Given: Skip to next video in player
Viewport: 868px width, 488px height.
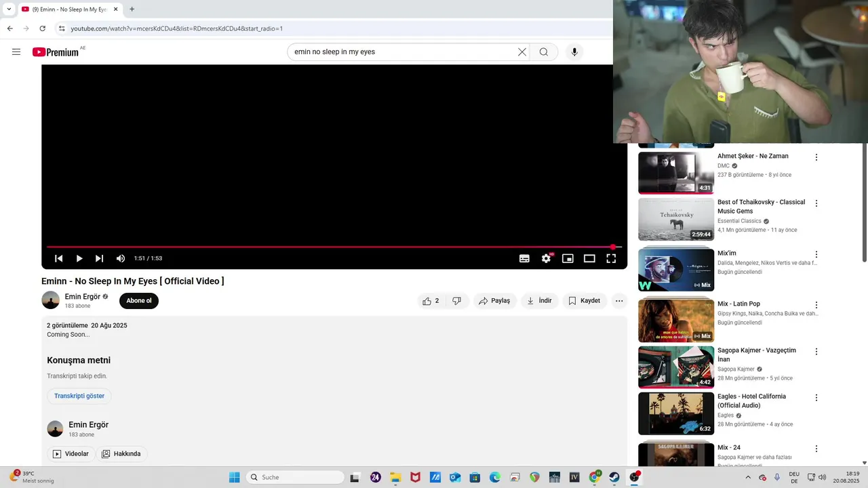Looking at the screenshot, I should pyautogui.click(x=100, y=258).
